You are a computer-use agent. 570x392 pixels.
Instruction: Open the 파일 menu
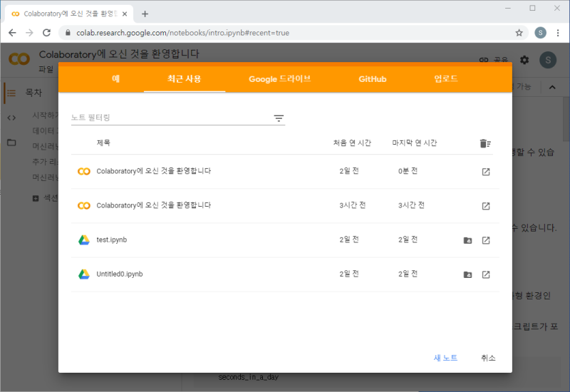[x=46, y=68]
